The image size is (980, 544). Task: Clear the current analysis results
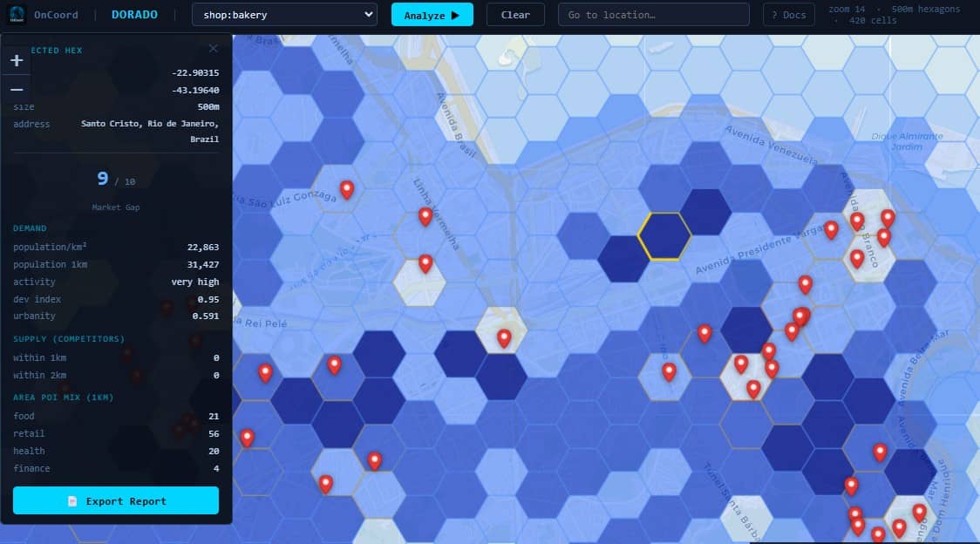pos(515,15)
